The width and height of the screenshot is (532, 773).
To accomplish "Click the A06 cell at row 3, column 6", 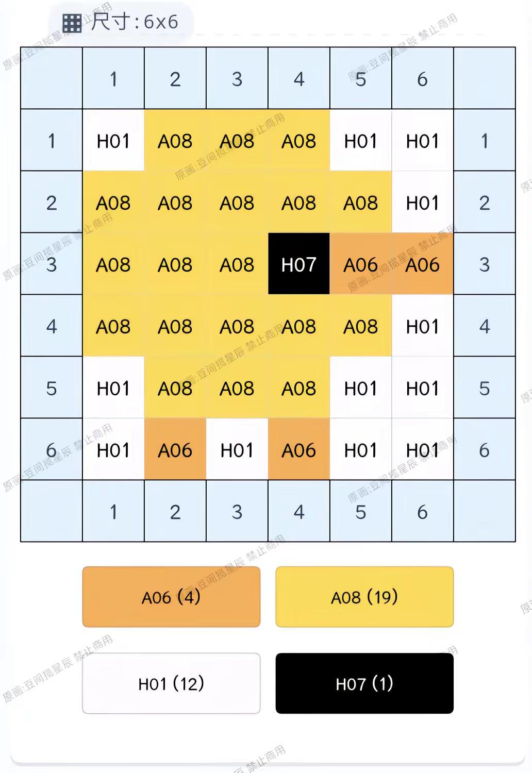I will point(423,264).
